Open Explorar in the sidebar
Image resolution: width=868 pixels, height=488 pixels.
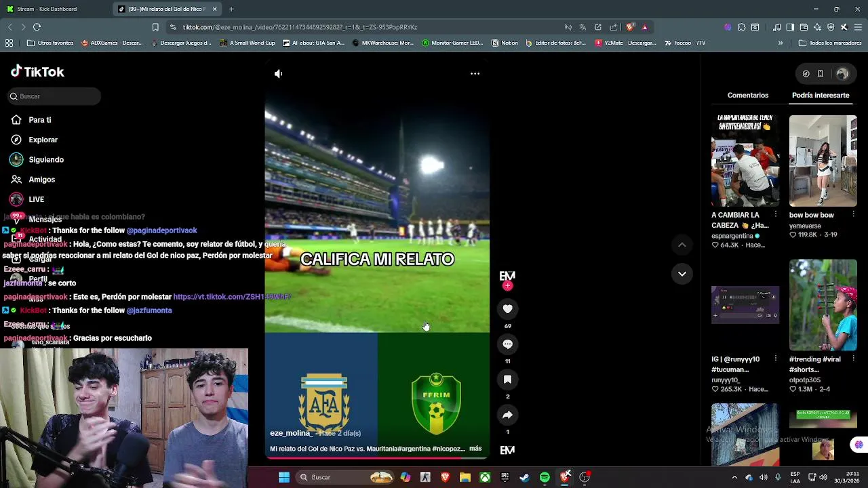click(34, 140)
